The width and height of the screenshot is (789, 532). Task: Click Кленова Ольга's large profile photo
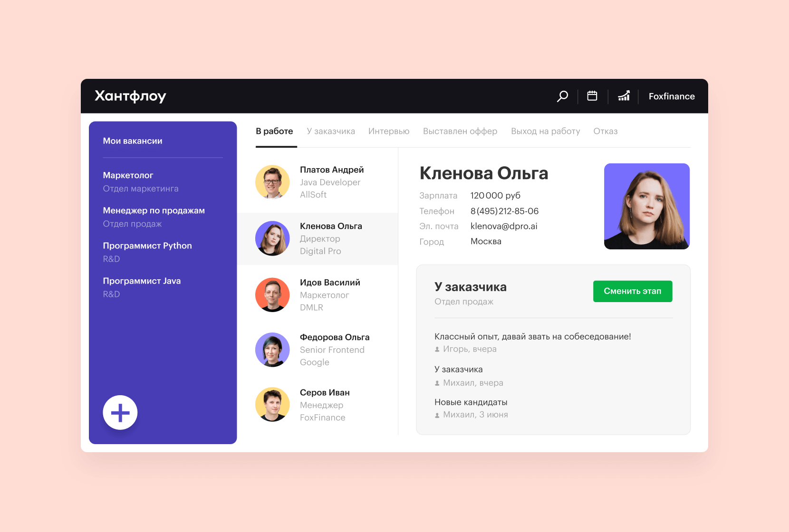646,206
